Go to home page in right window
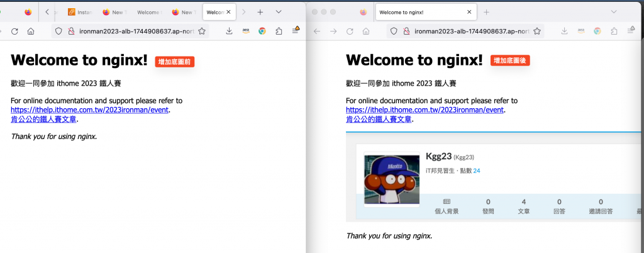This screenshot has width=644, height=253. coord(367,31)
